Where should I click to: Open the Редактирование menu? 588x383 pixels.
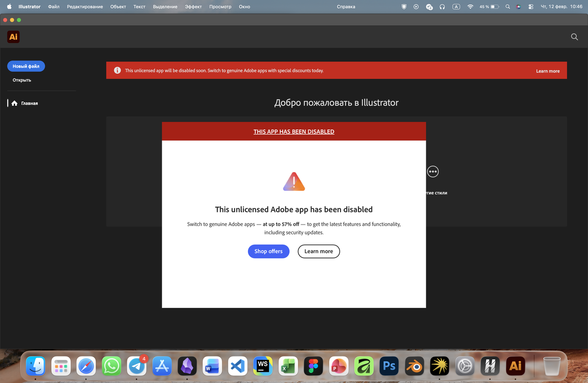point(85,7)
